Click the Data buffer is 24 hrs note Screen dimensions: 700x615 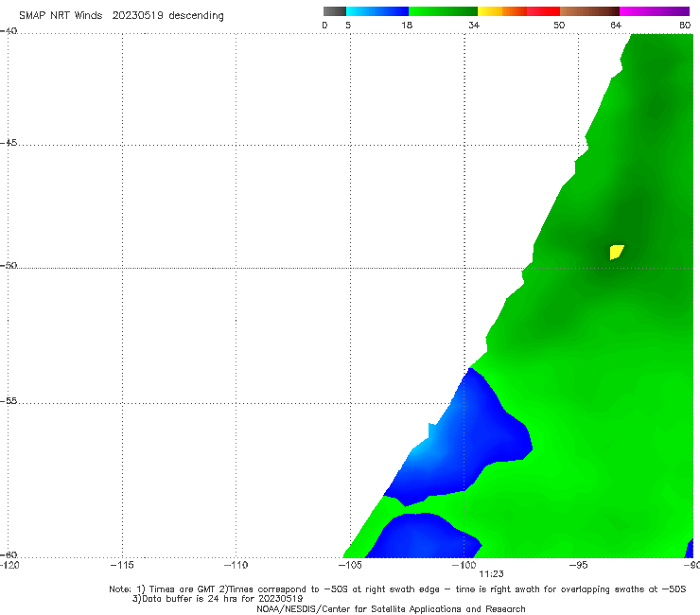click(218, 599)
